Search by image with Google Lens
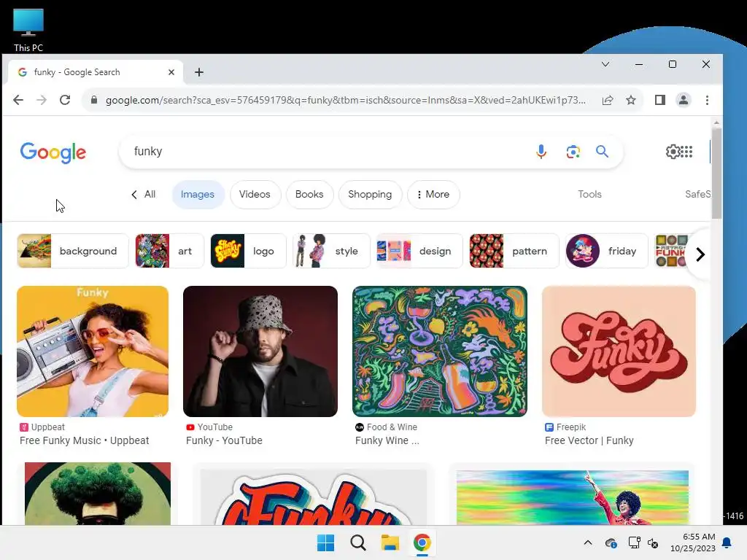Viewport: 747px width, 560px height. (x=573, y=152)
